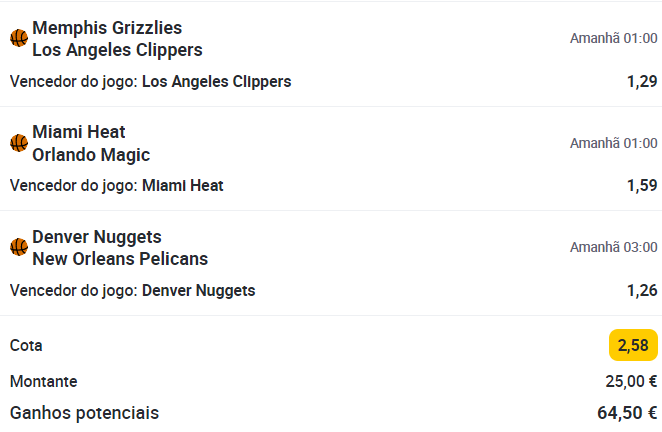Click the yellow 2,58 total odds badge
The height and width of the screenshot is (432, 662).
click(633, 345)
